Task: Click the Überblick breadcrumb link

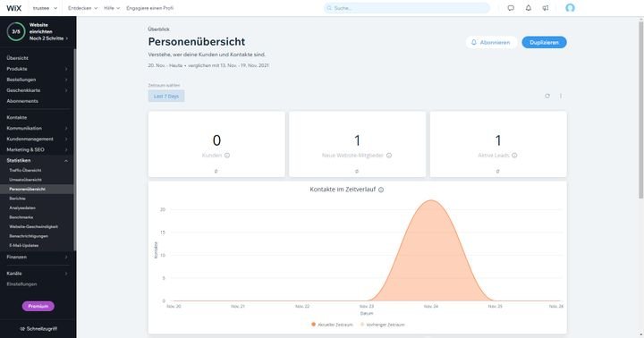Action: click(158, 30)
